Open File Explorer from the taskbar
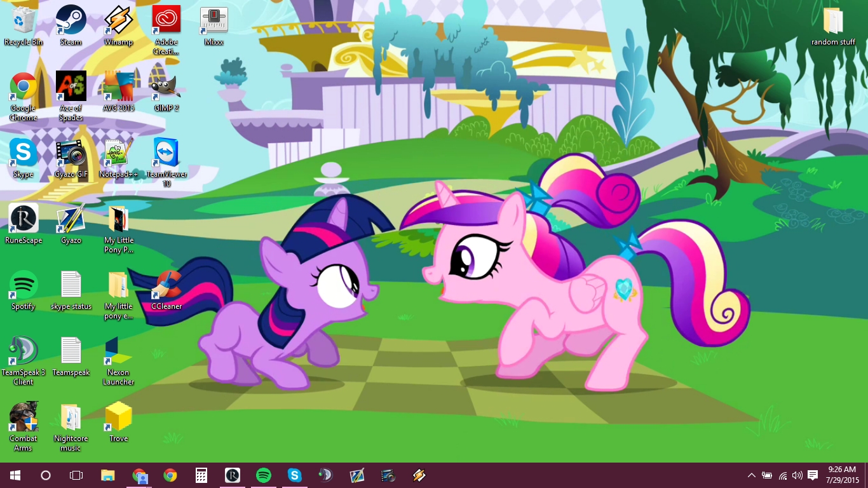868x488 pixels. coord(108,475)
